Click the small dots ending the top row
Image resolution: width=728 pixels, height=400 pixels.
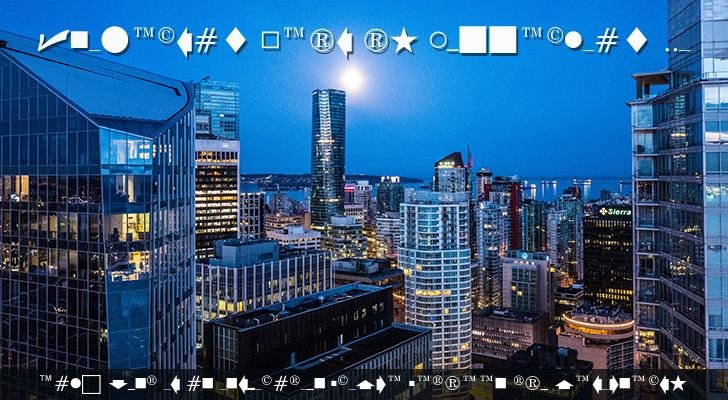tap(678, 47)
